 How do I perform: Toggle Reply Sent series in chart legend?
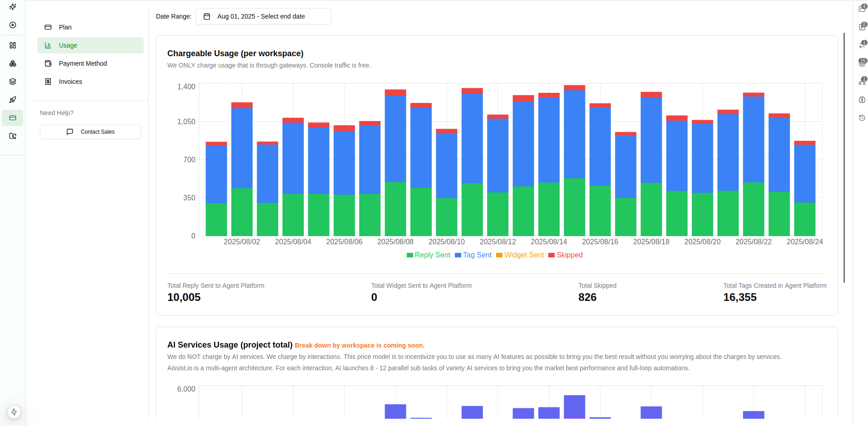(428, 255)
